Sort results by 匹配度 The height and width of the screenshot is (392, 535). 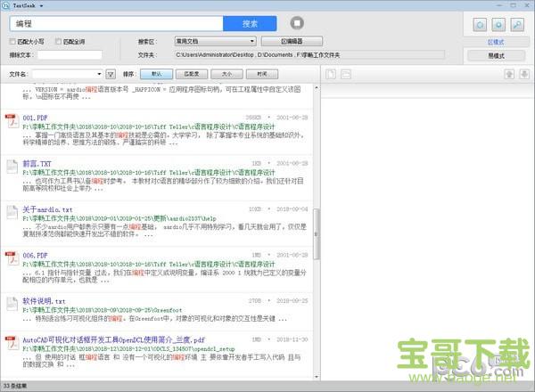tap(192, 74)
